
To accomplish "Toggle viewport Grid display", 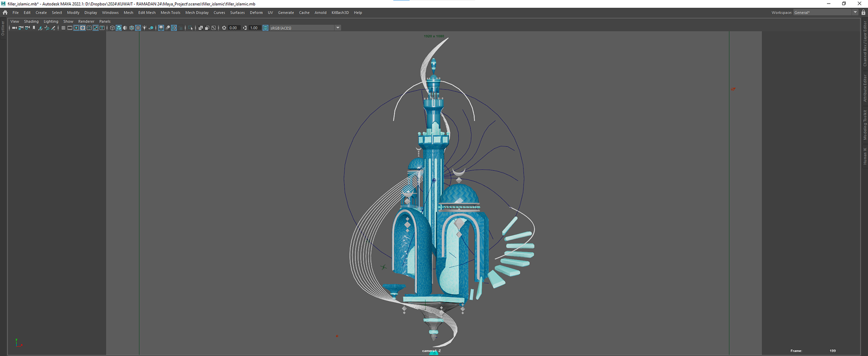I will tap(63, 28).
